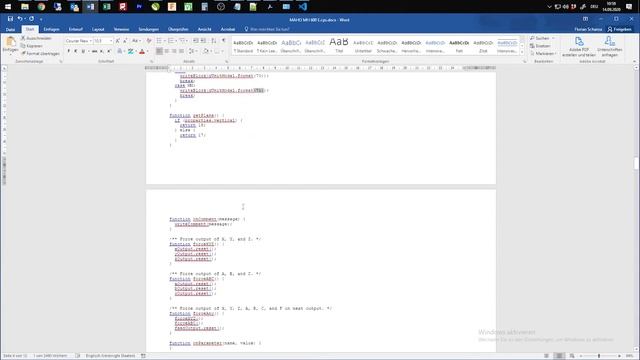Viewport: 640px width, 360px height.
Task: Click Kopieren in the clipboard group
Action: coord(32,46)
